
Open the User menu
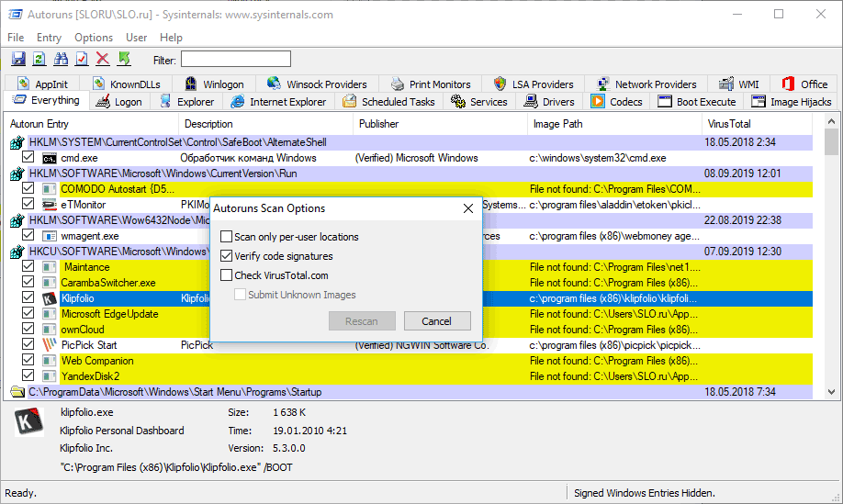[x=136, y=38]
